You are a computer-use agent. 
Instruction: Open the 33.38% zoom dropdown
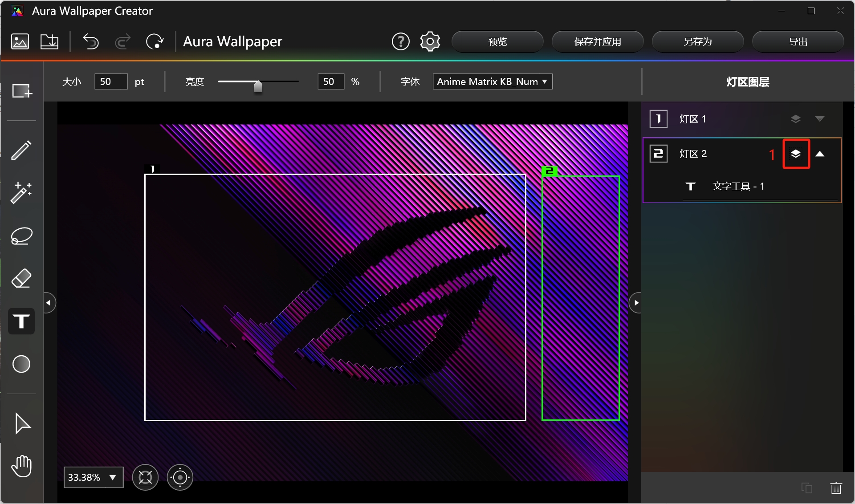pyautogui.click(x=94, y=477)
